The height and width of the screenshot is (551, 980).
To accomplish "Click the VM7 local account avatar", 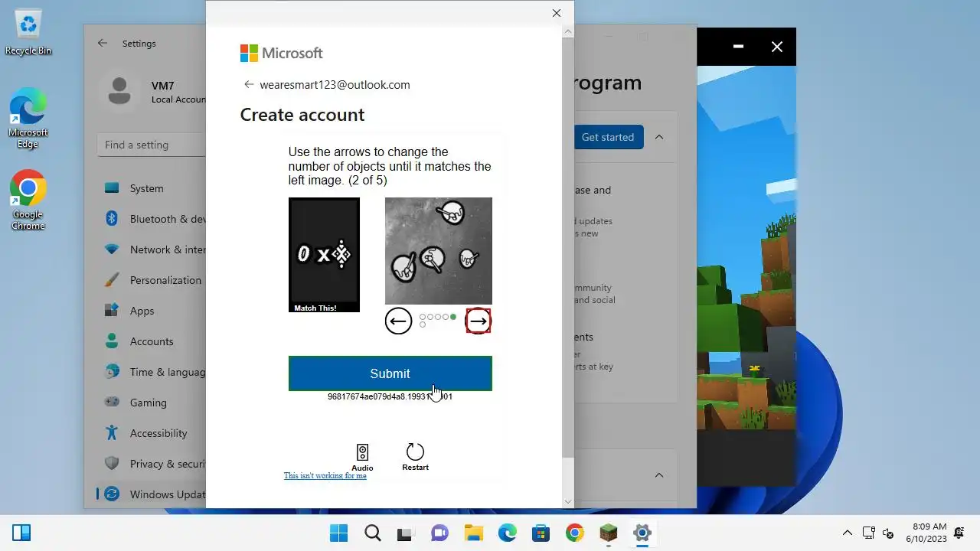I will 119,91.
